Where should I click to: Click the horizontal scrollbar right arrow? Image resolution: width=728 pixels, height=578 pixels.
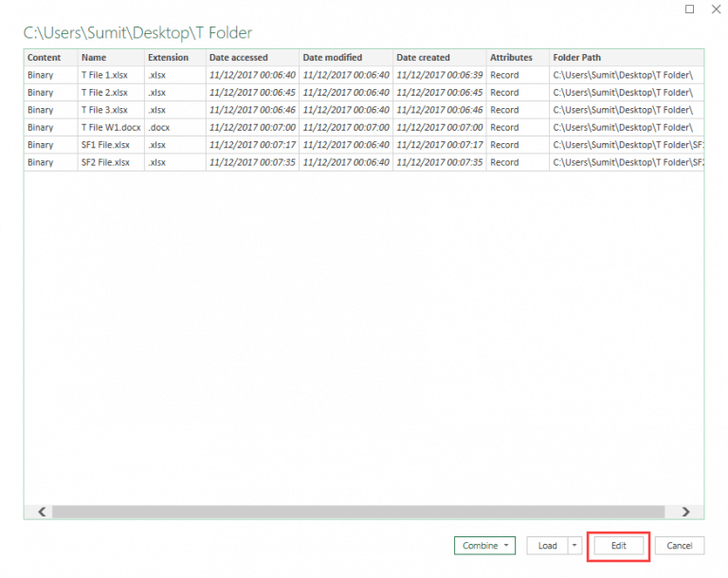[x=685, y=512]
